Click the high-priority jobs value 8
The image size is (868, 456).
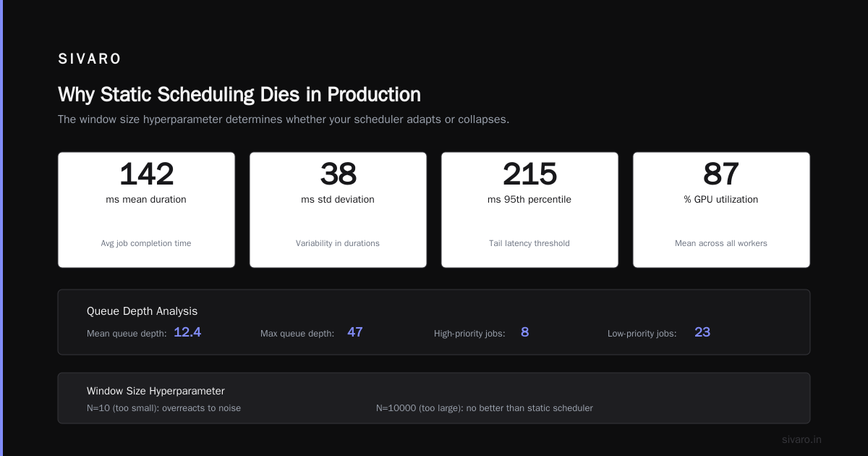point(524,332)
